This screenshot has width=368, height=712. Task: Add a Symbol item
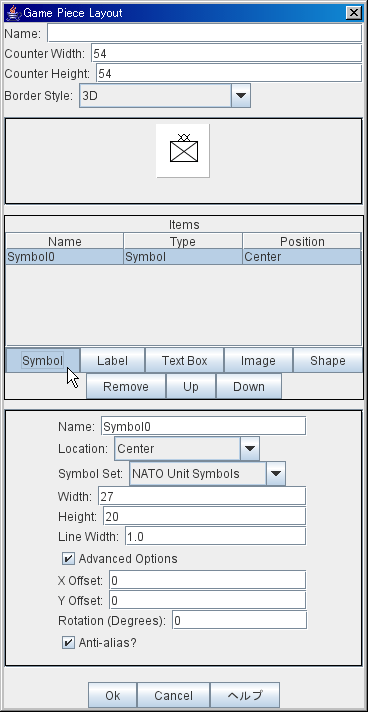point(43,361)
